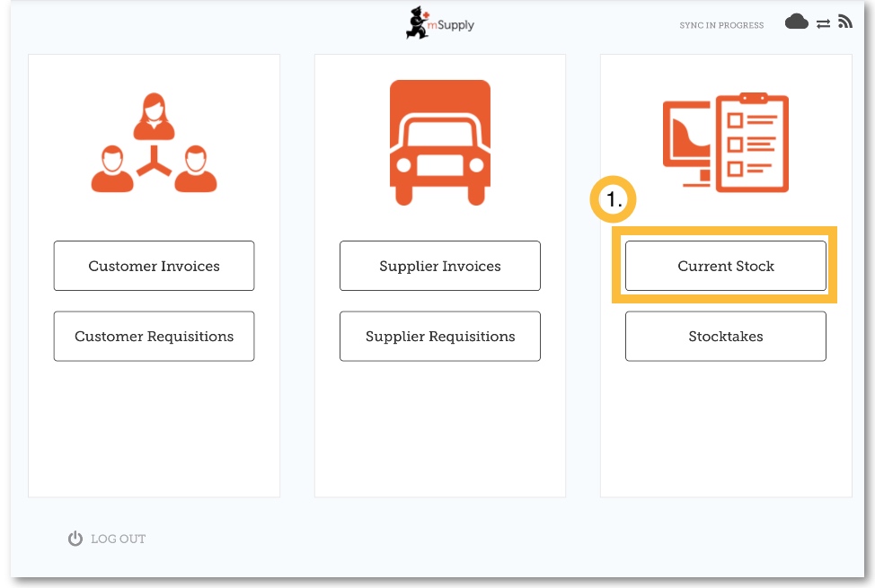875x588 pixels.
Task: Click the mSupply logo at top
Action: pyautogui.click(x=439, y=24)
